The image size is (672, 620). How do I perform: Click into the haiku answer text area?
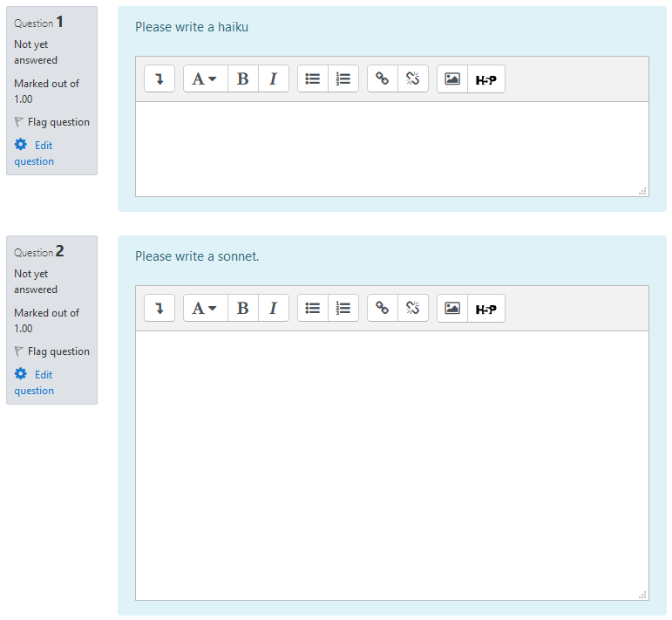(392, 149)
